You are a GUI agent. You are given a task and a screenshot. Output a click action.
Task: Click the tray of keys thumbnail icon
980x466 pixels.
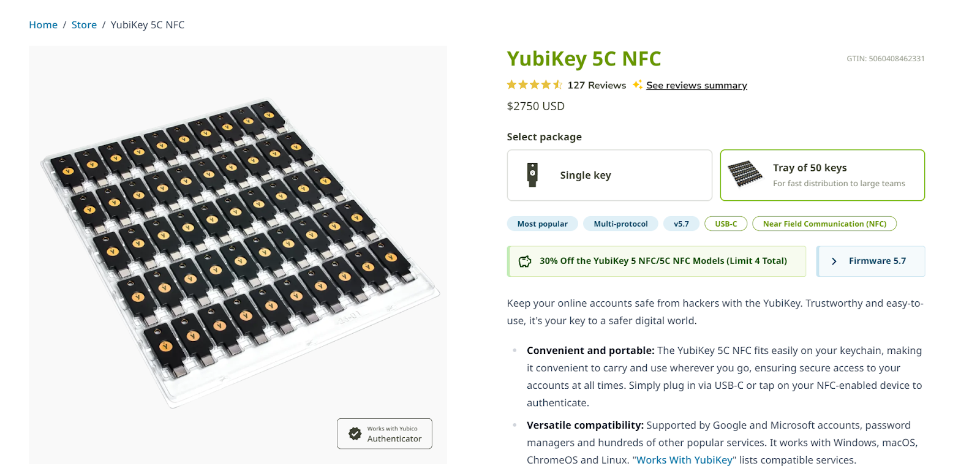pyautogui.click(x=745, y=174)
